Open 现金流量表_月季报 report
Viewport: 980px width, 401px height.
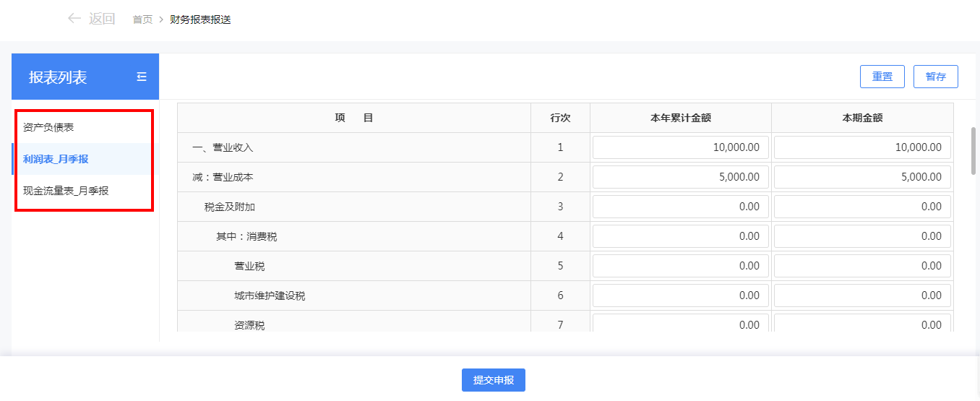(x=66, y=191)
